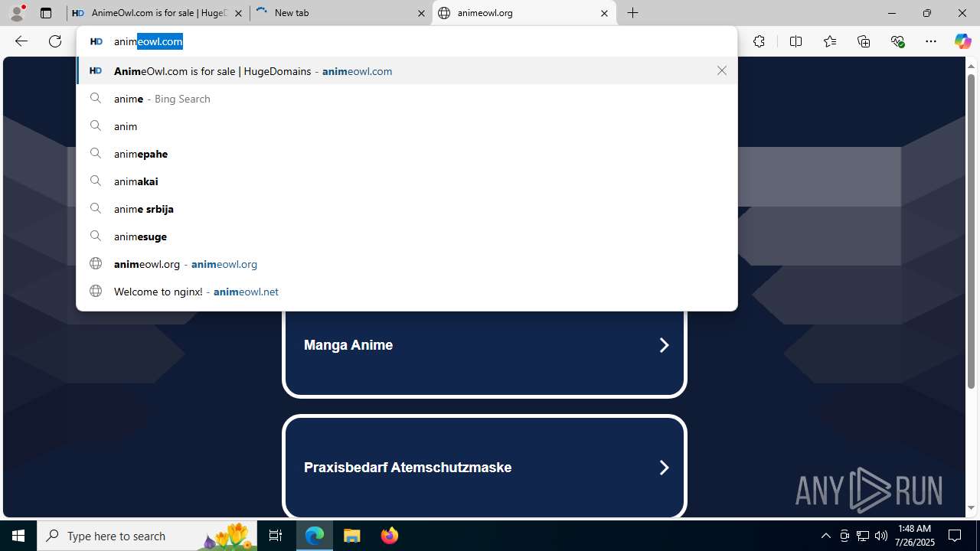Open the network tray icon
Image resolution: width=980 pixels, height=551 pixels.
862,536
